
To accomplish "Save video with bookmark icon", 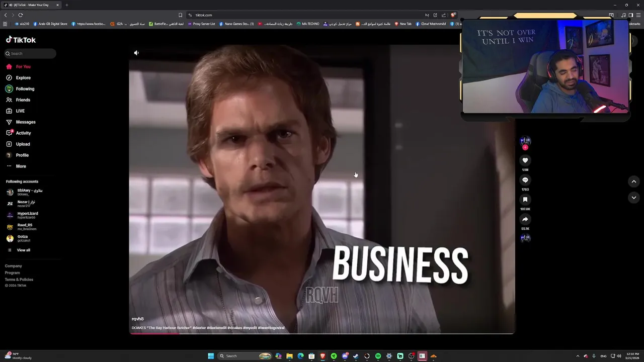I will pos(525,200).
